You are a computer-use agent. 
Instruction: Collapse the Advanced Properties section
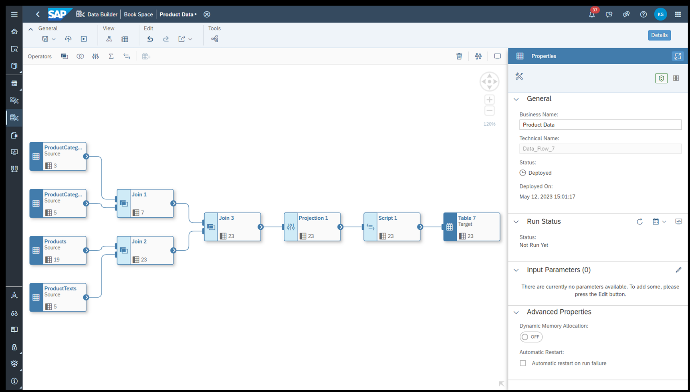pos(516,312)
